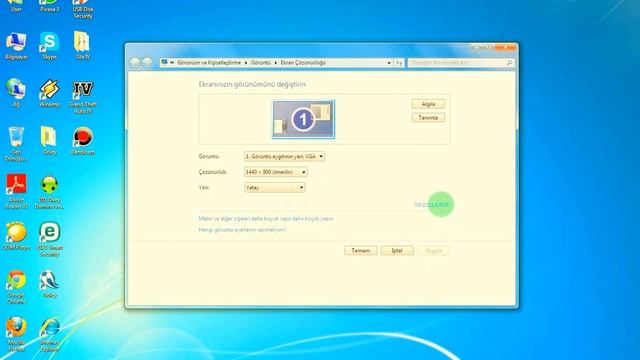Close the Ekran Çözünürlüğü window
The width and height of the screenshot is (640, 360).
point(506,47)
